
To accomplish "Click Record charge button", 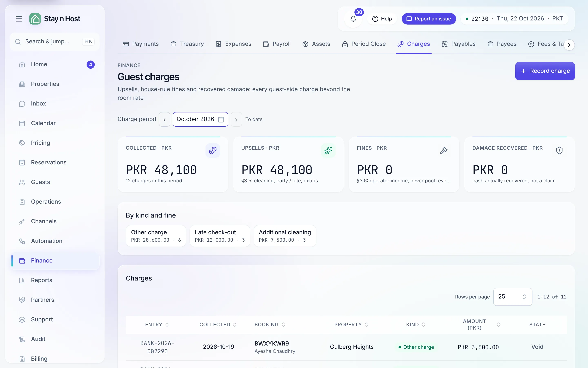I will [545, 71].
